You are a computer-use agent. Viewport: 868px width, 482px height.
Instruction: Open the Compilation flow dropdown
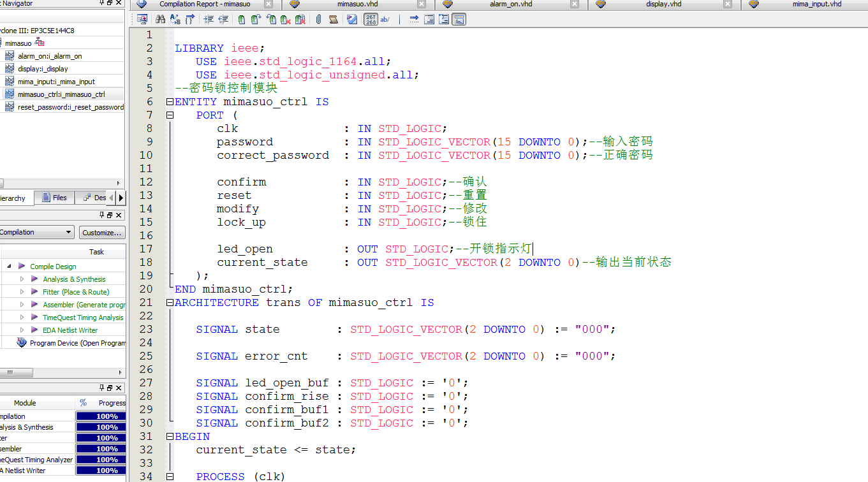[69, 233]
